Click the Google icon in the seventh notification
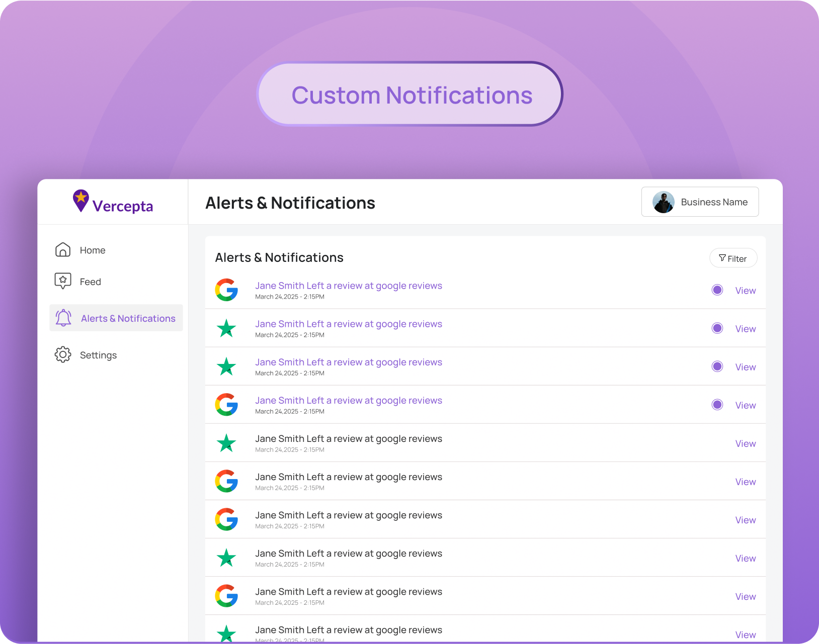This screenshot has width=819, height=644. coord(226,519)
